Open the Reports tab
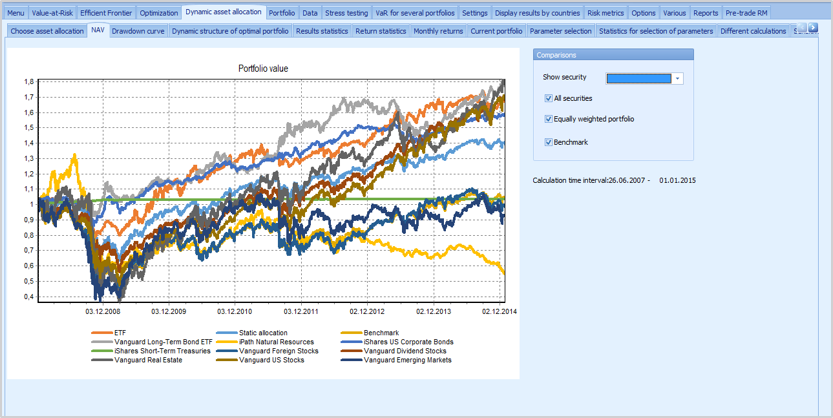This screenshot has width=833, height=418. [706, 13]
